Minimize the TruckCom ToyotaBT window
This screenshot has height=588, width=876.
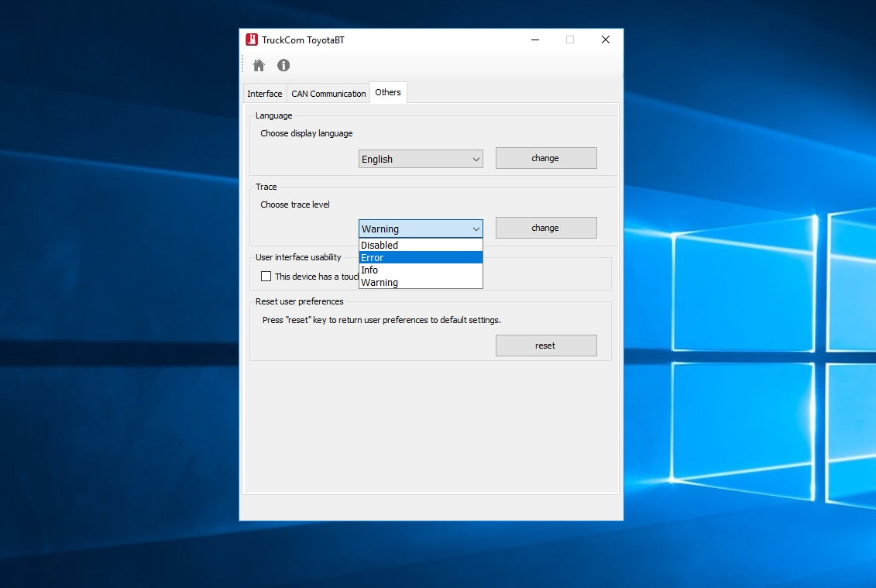(x=534, y=40)
